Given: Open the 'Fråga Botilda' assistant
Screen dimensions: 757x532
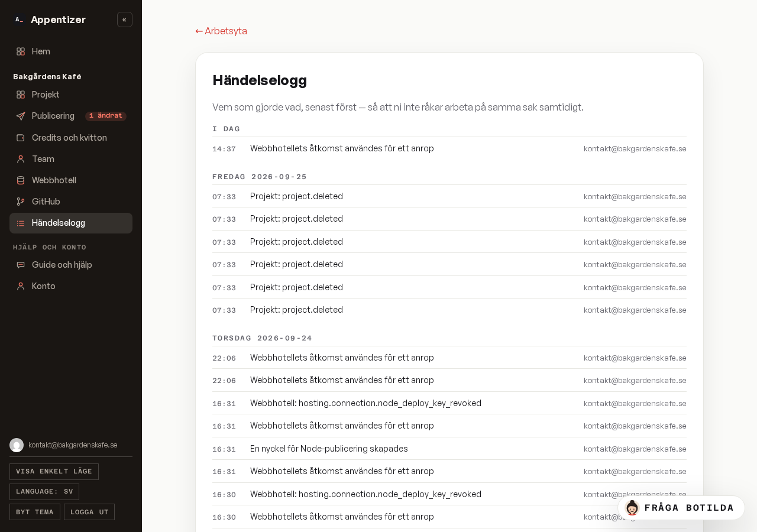Looking at the screenshot, I should 681,508.
